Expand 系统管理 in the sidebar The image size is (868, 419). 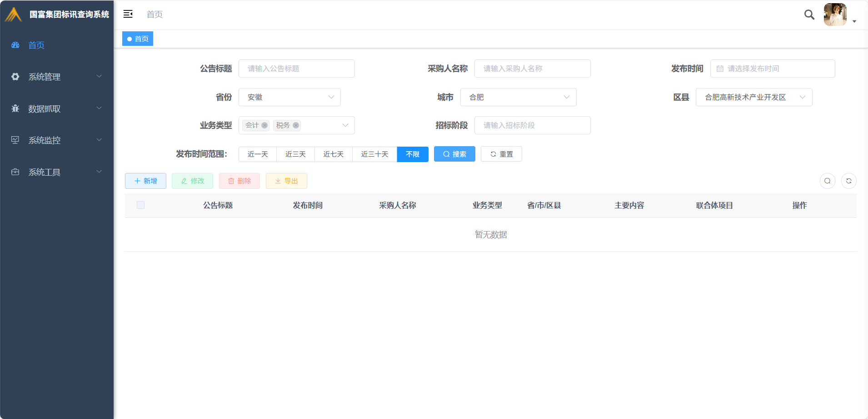[57, 77]
